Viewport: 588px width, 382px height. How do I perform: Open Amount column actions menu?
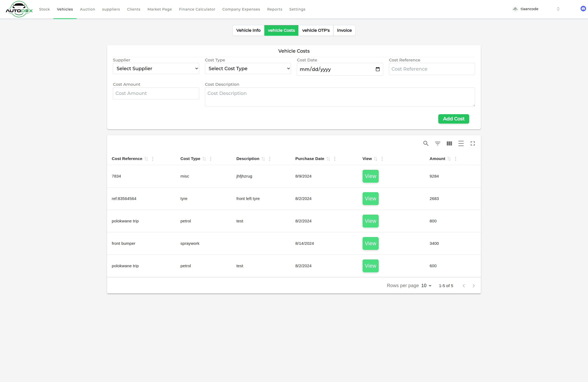456,159
